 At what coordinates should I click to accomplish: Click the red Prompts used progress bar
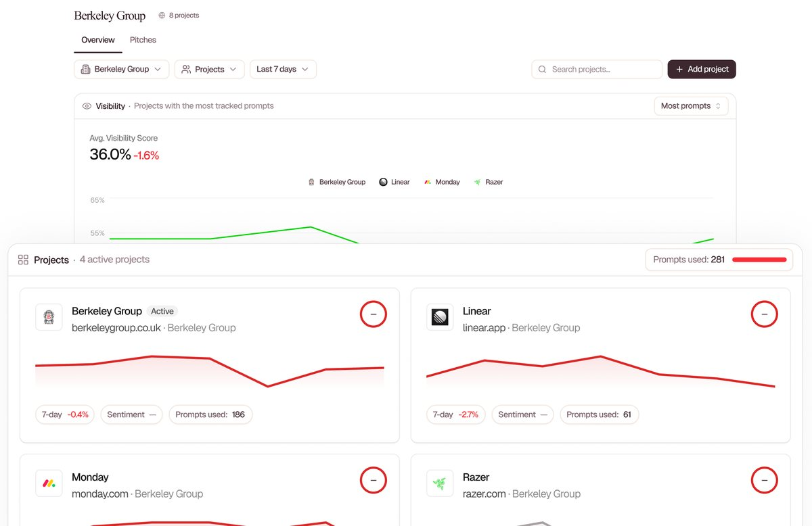759,260
